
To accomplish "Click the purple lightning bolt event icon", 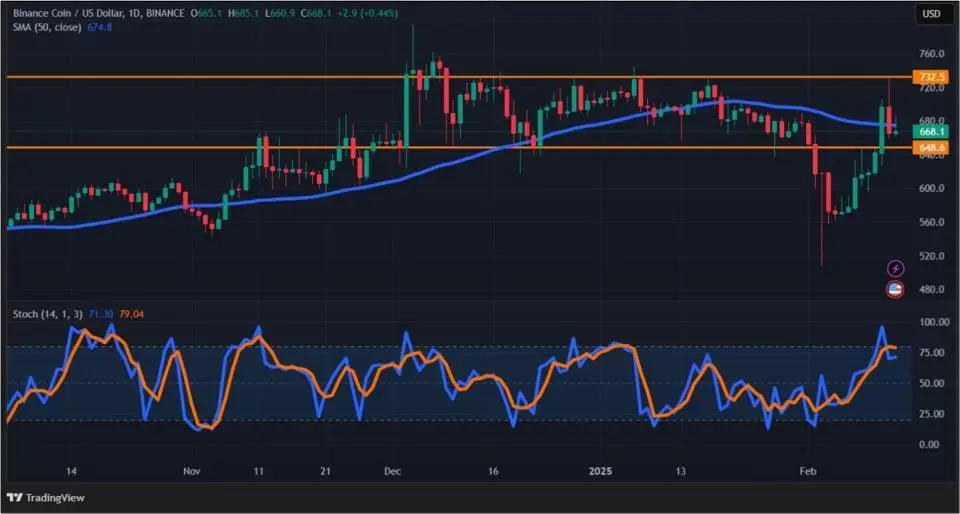I will [895, 269].
